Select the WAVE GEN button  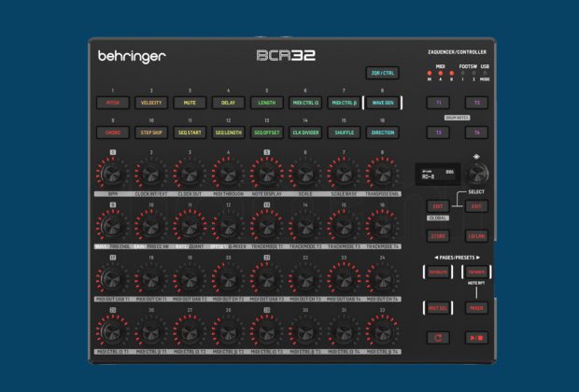tap(383, 103)
